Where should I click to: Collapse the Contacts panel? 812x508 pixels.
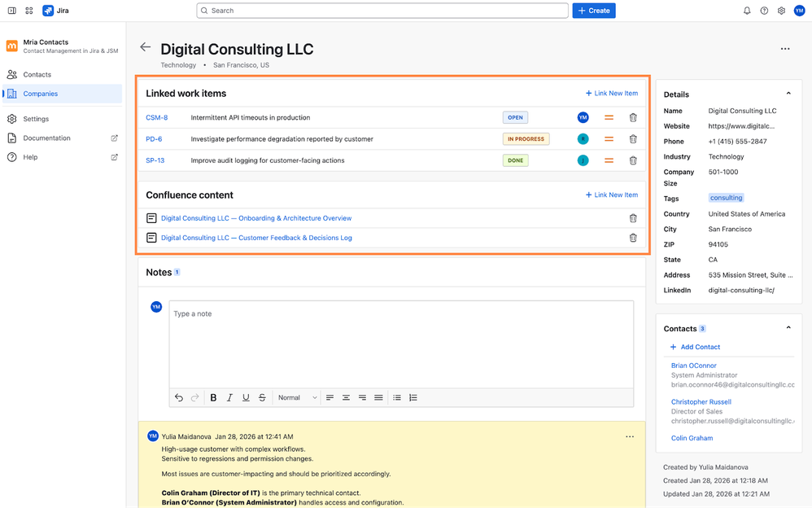point(788,327)
